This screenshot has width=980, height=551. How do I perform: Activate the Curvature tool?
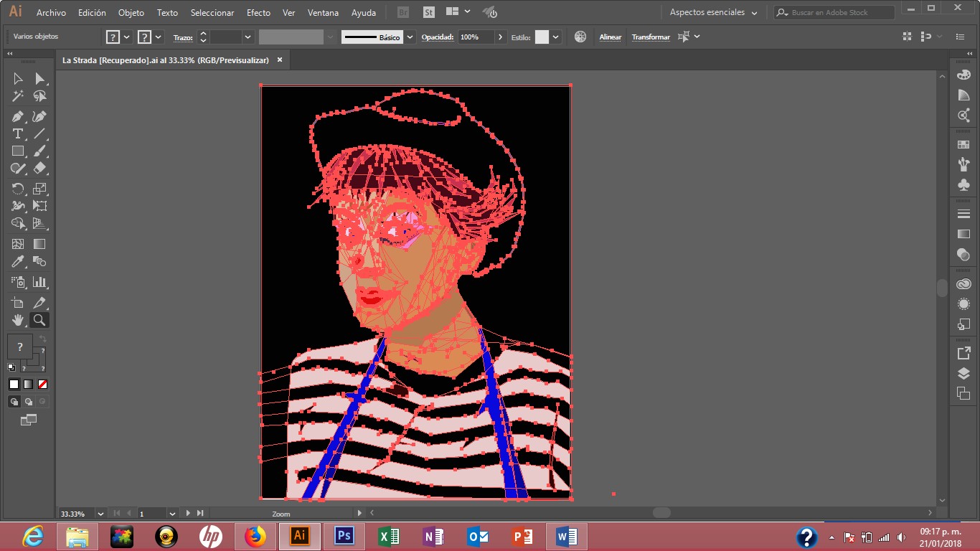pos(40,116)
